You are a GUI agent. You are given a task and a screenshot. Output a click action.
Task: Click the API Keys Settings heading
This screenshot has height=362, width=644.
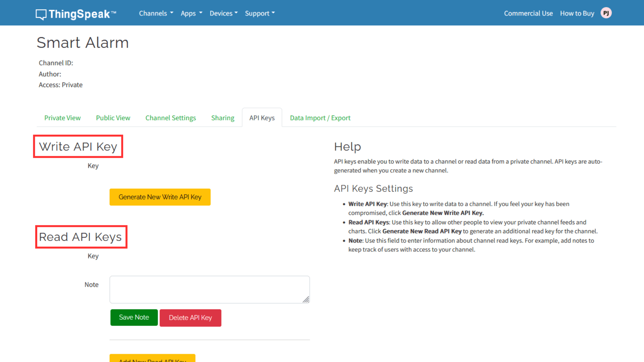click(x=374, y=189)
